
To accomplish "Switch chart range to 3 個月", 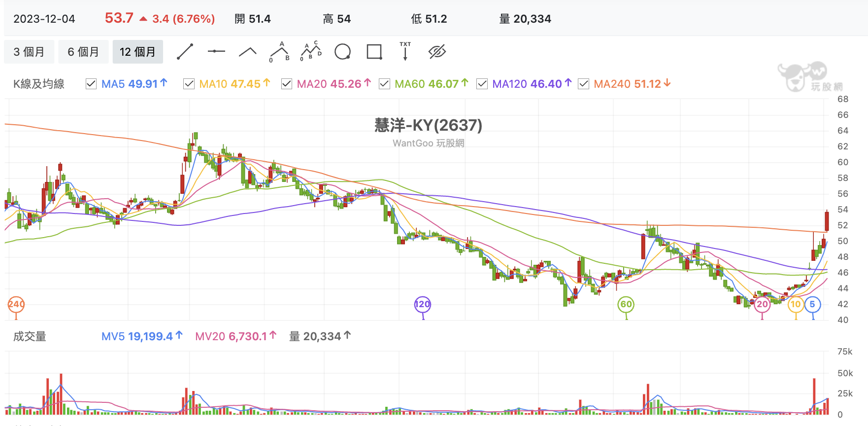I will pos(29,52).
